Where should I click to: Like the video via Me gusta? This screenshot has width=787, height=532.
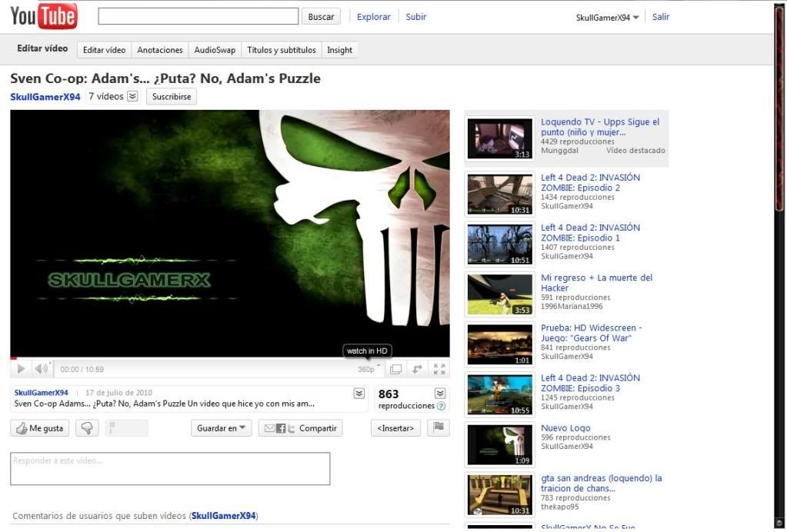tap(40, 428)
